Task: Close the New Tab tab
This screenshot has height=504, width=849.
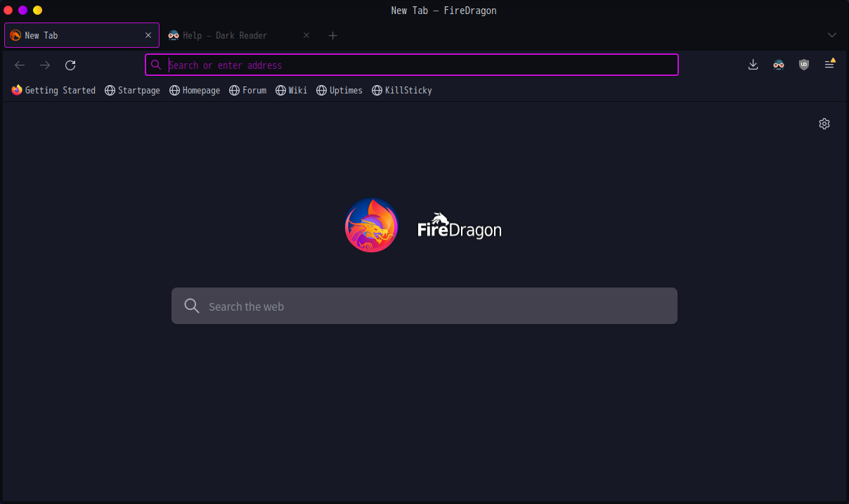Action: click(x=148, y=35)
